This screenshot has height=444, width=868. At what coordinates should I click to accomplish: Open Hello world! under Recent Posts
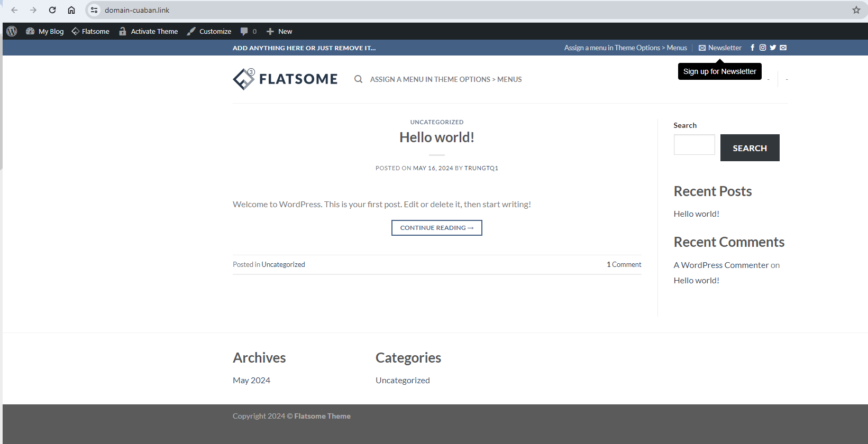[697, 214]
